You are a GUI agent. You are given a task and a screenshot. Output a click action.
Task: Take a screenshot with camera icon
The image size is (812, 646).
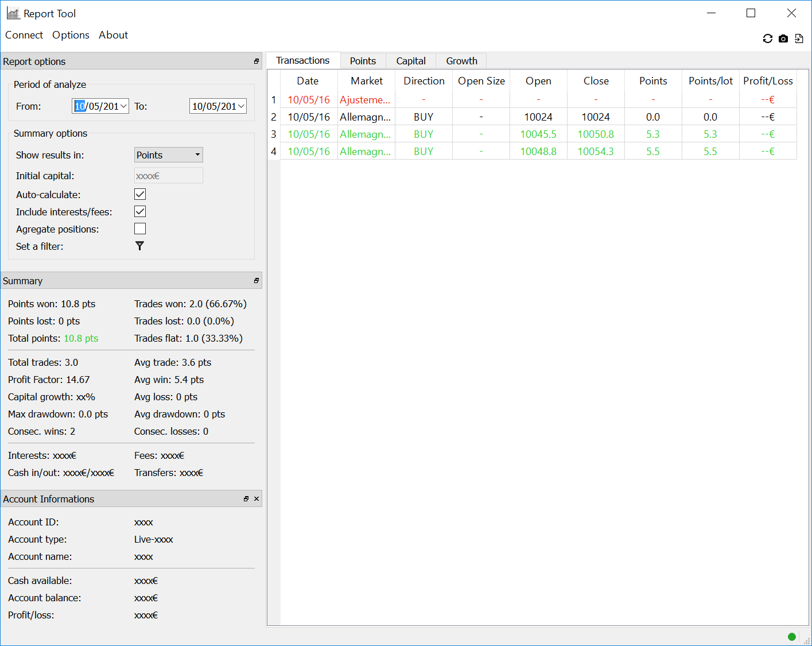pos(783,38)
